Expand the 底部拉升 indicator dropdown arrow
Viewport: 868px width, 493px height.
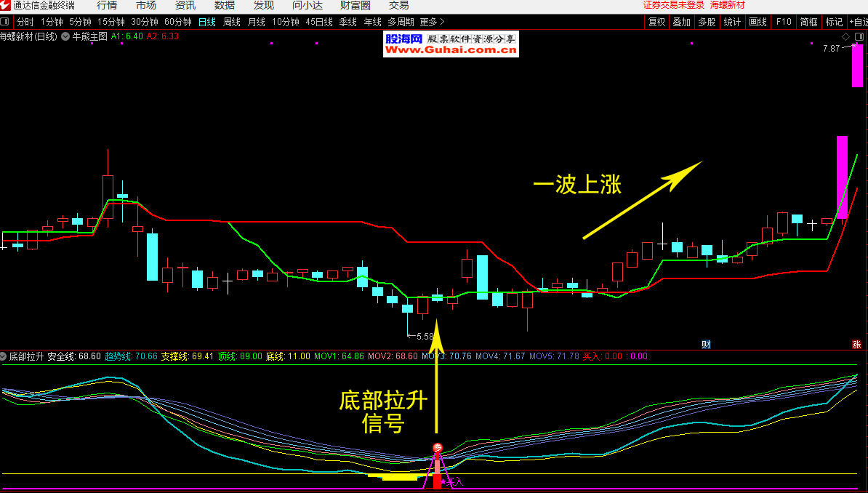[x=4, y=357]
